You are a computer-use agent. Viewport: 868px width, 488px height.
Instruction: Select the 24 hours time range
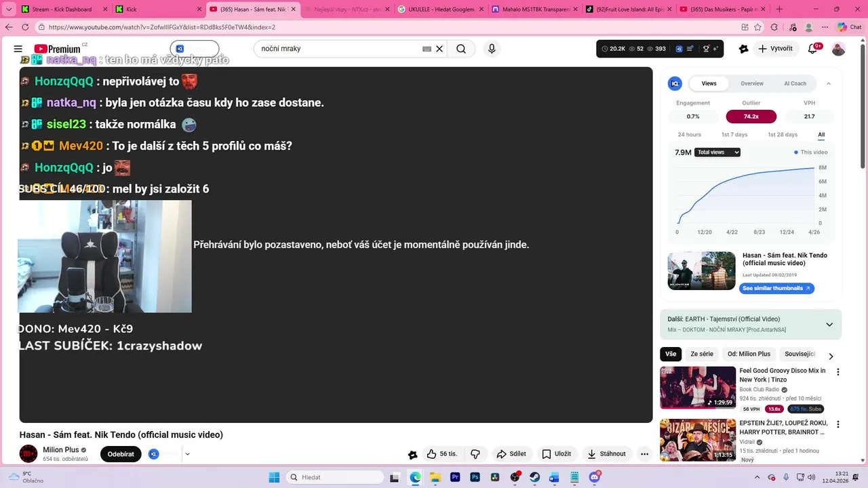click(x=690, y=135)
